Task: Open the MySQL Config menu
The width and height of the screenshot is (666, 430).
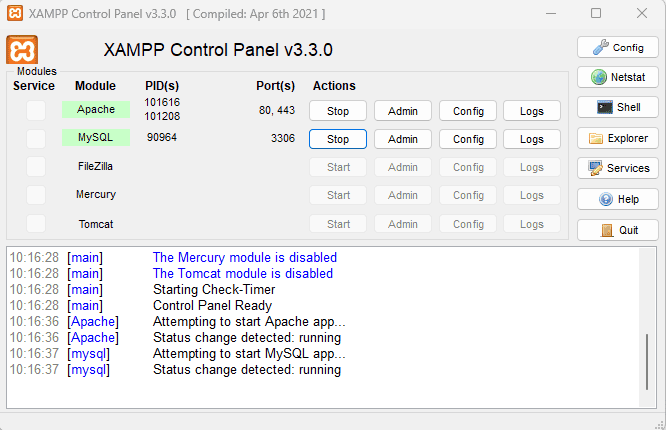Action: tap(468, 139)
